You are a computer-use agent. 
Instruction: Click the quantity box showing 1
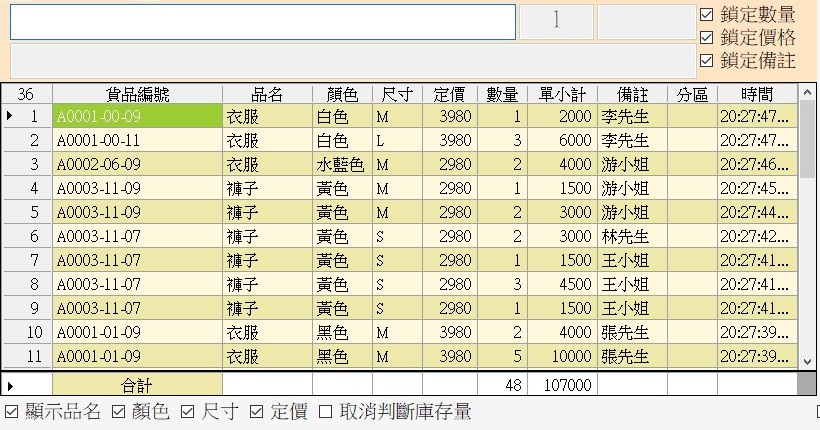click(556, 22)
